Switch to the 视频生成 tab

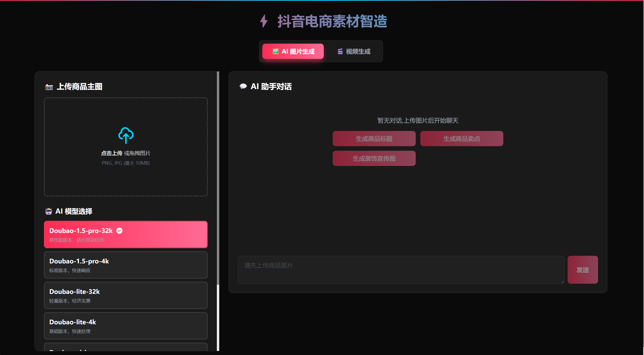354,52
